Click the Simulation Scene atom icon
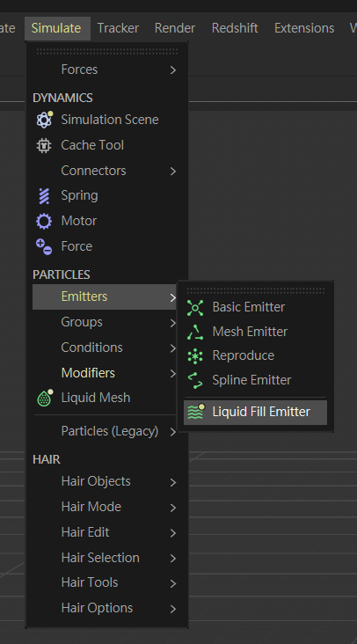The width and height of the screenshot is (357, 644). point(44,120)
